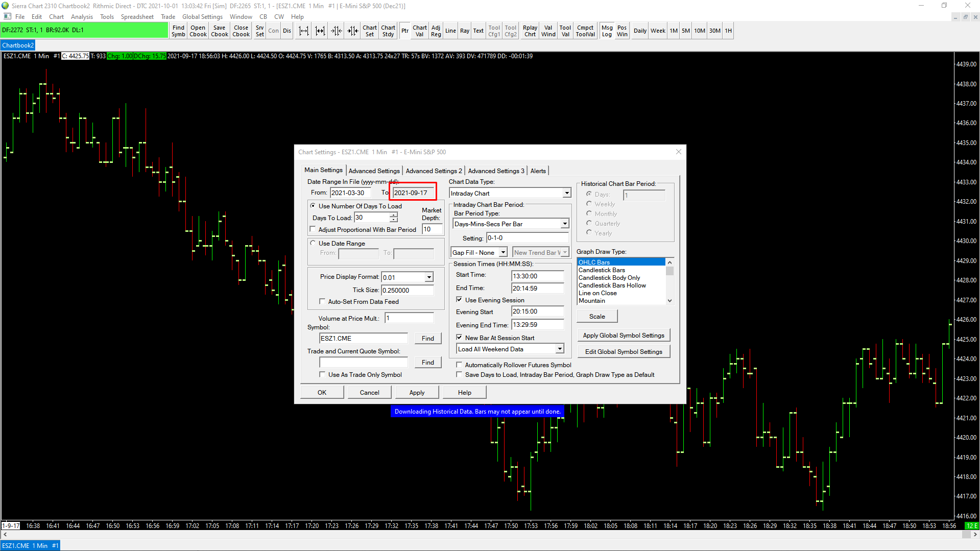The width and height of the screenshot is (980, 551).
Task: Click the bold-arrow compress bar spacing icon
Action: tap(353, 31)
